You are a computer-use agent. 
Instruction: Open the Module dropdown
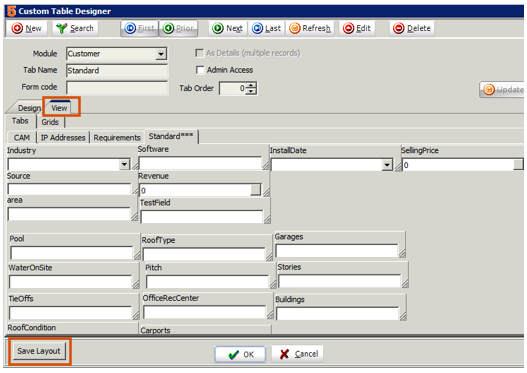[x=161, y=54]
